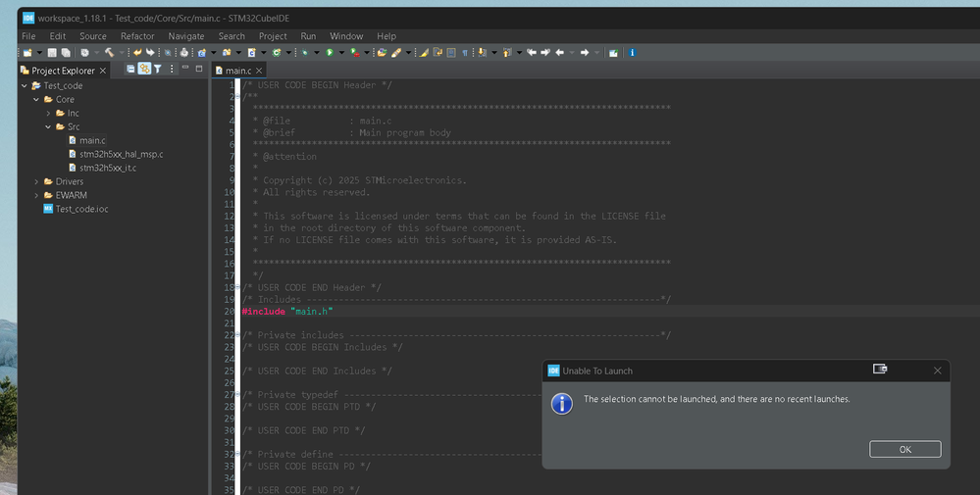
Task: Click the Back navigation arrow
Action: (560, 52)
